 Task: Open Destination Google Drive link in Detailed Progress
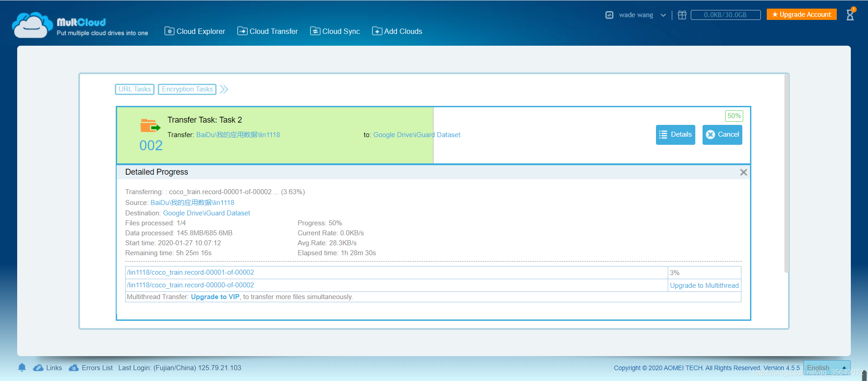click(207, 213)
